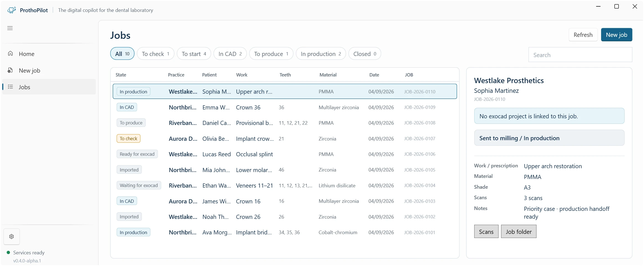Select the Ava Morg... Implant bridge row
This screenshot has width=644, height=266.
[285, 232]
